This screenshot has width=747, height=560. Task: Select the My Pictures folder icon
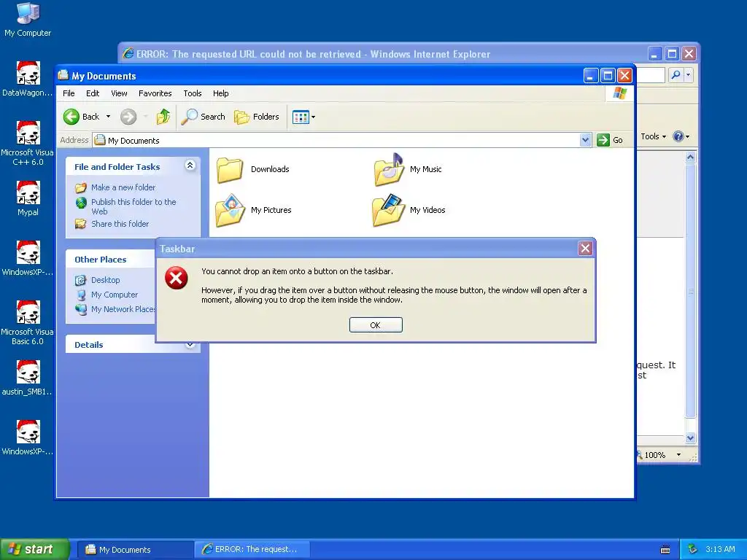(x=230, y=210)
